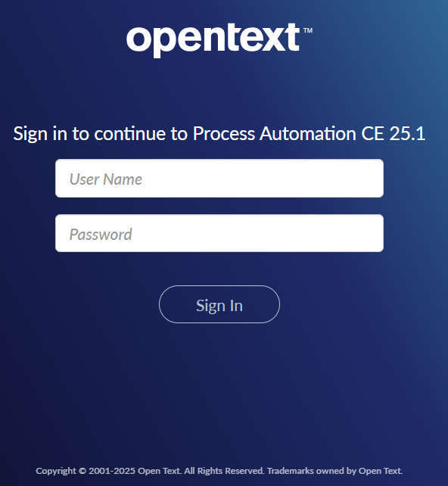Click 'Trademarks owned by Open Text' text
The width and height of the screenshot is (448, 486).
(335, 471)
